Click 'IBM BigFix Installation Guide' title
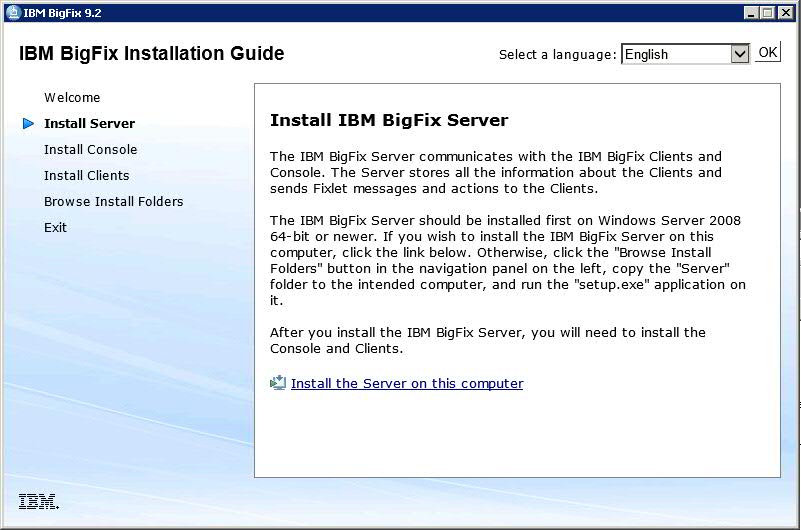Viewport: 801px width, 530px height. point(152,54)
